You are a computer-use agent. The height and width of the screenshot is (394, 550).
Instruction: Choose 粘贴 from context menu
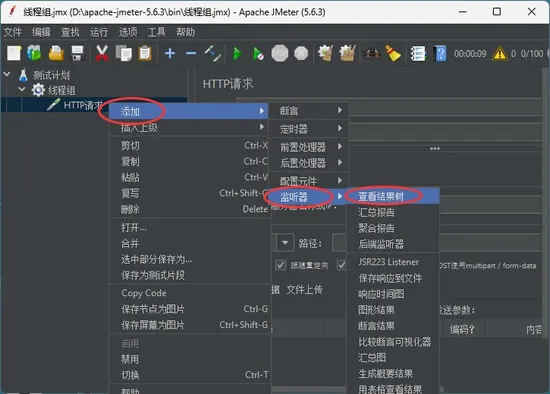pos(189,177)
